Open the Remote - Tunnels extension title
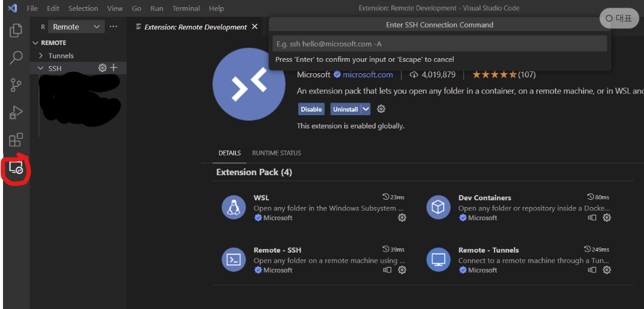 [x=489, y=250]
